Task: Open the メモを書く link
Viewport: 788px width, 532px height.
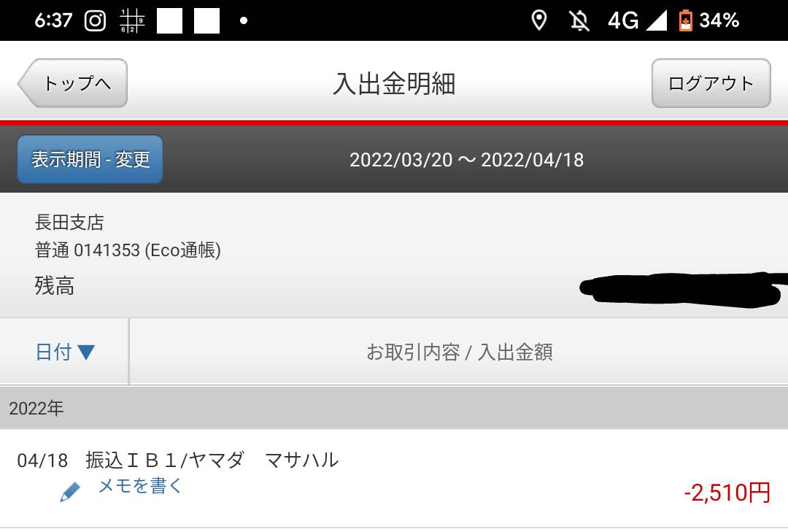Action: click(x=139, y=486)
